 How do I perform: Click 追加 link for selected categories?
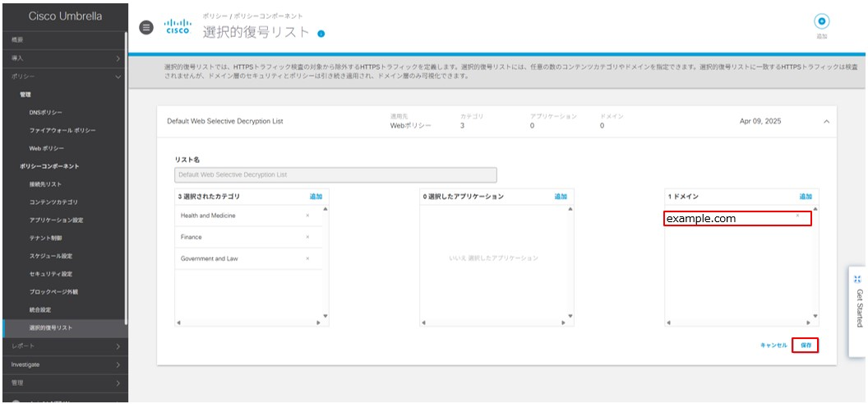(x=316, y=196)
